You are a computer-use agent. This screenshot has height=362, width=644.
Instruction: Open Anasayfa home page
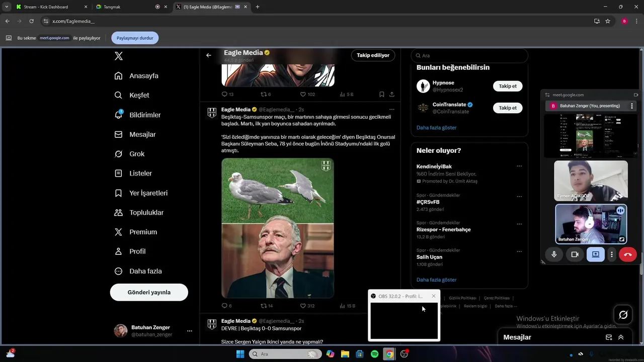[136, 76]
